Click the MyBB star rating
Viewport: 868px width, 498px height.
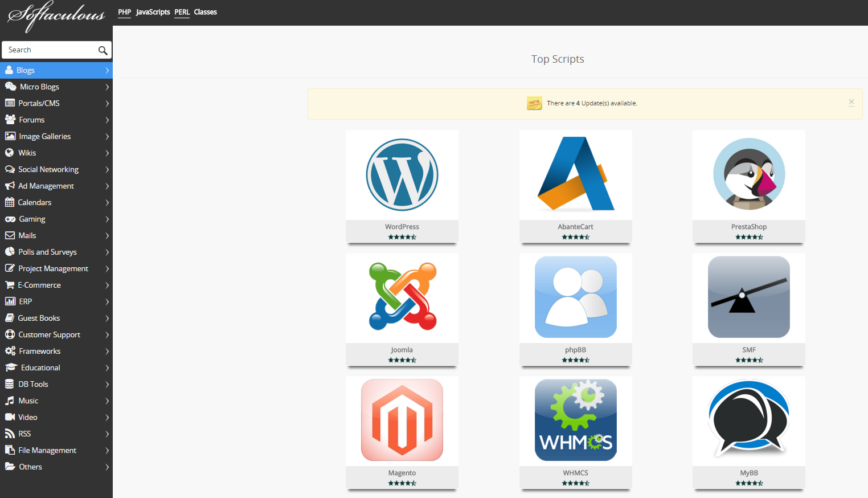tap(749, 483)
